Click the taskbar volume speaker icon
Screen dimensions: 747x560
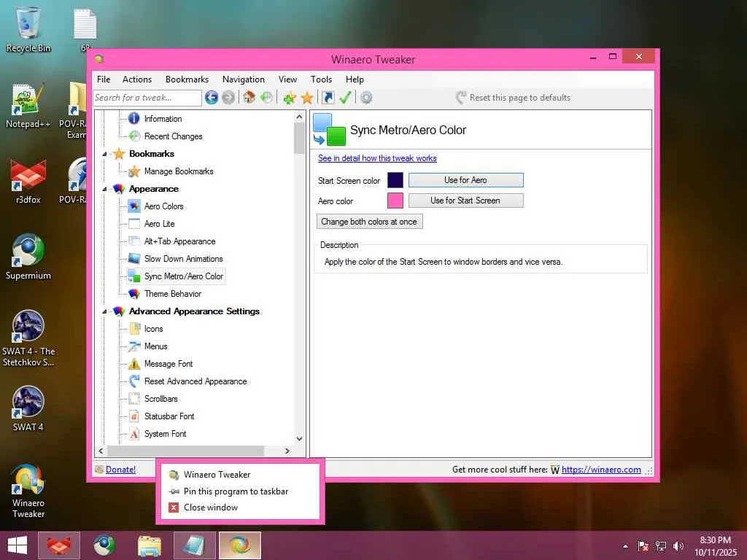(x=678, y=546)
